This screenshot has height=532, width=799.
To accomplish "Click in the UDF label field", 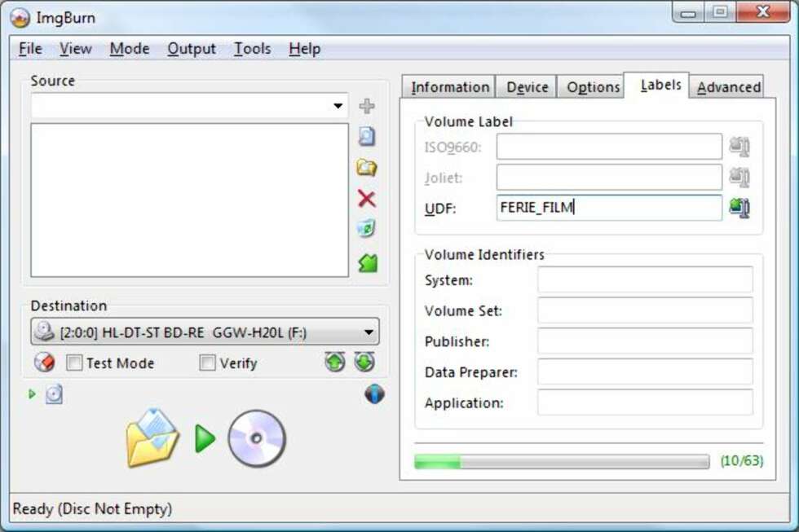I will tap(609, 208).
